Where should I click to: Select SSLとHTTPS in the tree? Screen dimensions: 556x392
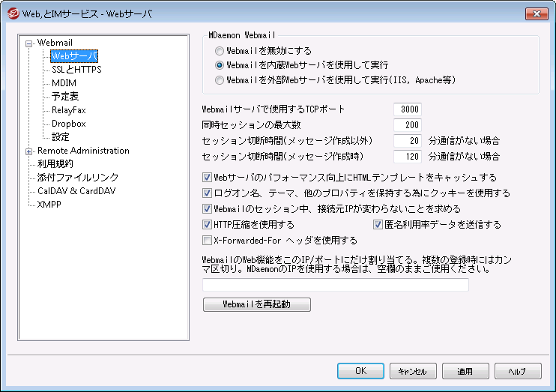(76, 70)
